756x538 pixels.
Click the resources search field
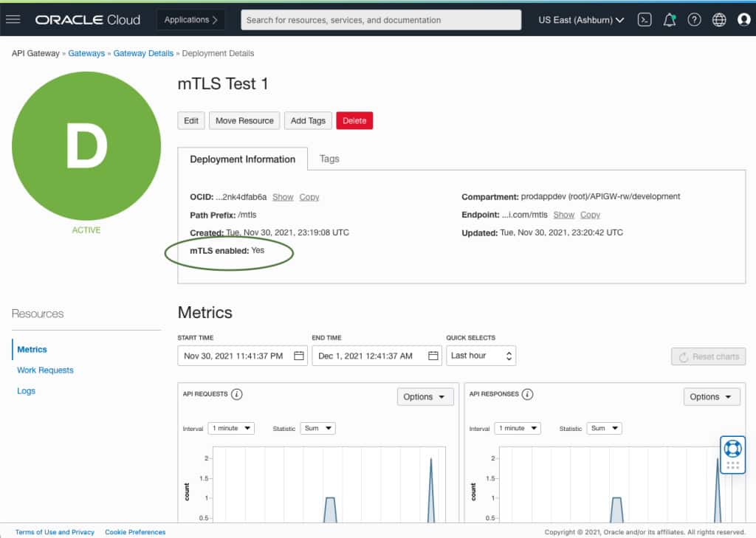pyautogui.click(x=381, y=20)
